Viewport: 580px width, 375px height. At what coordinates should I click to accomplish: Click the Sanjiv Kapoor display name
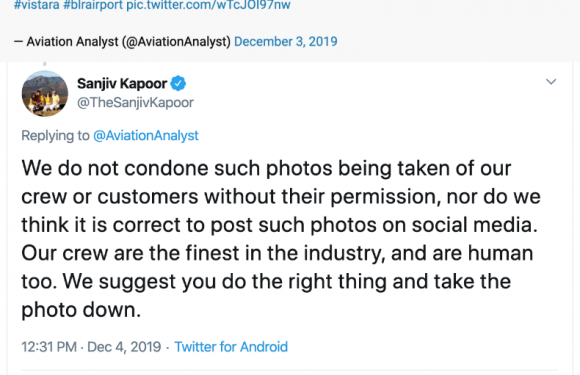click(x=122, y=84)
